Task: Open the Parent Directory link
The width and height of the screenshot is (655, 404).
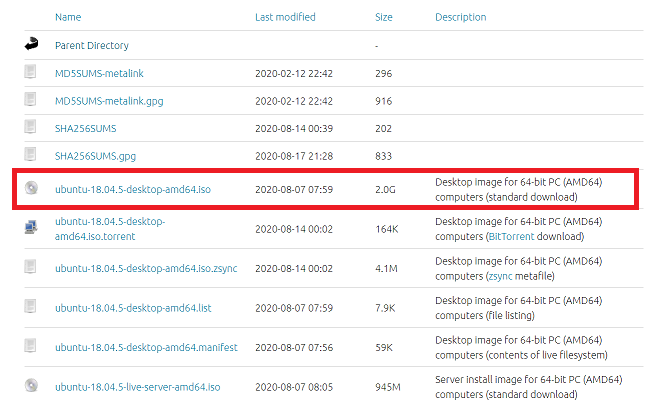Action: [x=92, y=46]
